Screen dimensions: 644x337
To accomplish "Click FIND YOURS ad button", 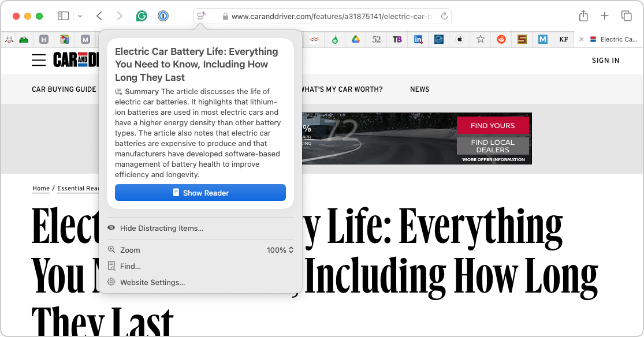I will click(x=493, y=125).
